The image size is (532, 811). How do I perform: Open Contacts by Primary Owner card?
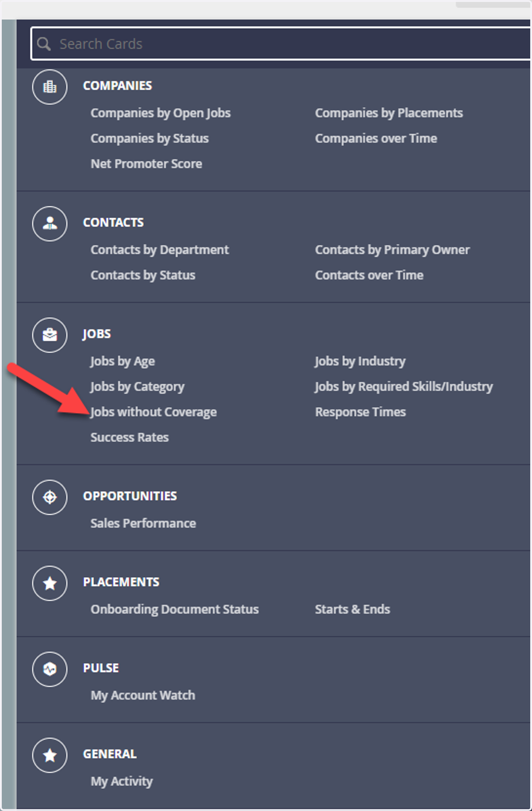[x=392, y=250]
